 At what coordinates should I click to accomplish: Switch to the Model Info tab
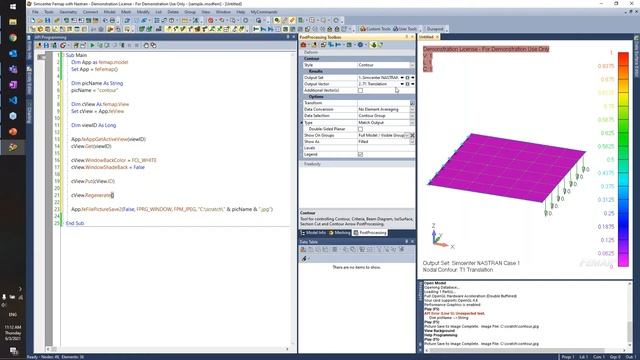coord(313,233)
